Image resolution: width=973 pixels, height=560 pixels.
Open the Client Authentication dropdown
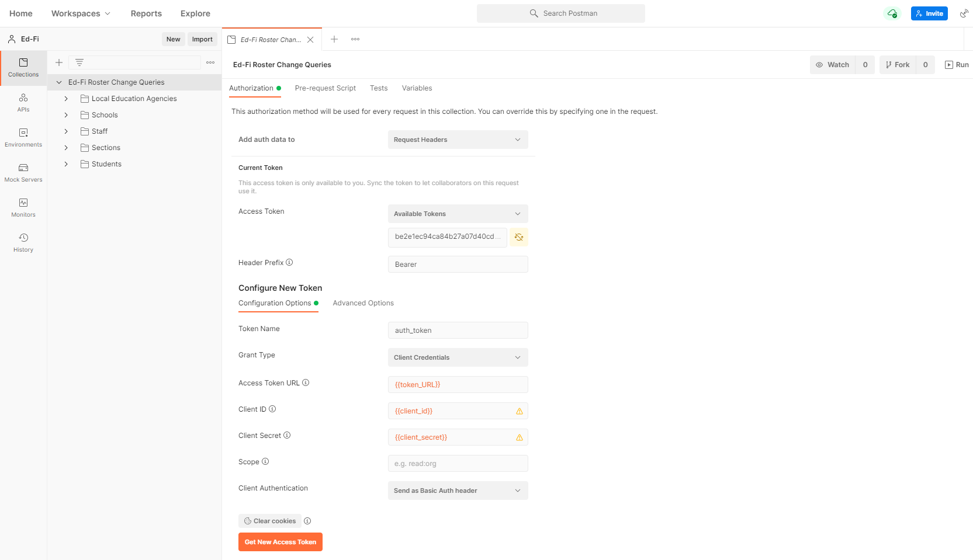pyautogui.click(x=458, y=491)
